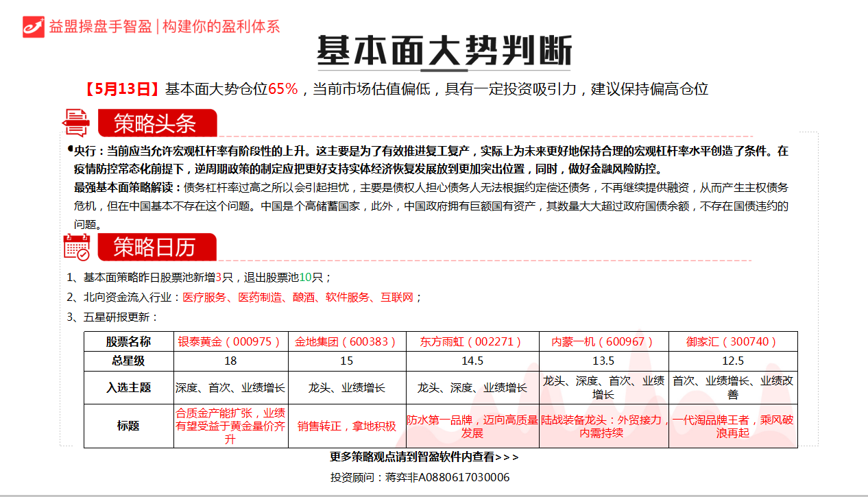
Task: Click the 【5月13日】 date label
Action: [123, 89]
